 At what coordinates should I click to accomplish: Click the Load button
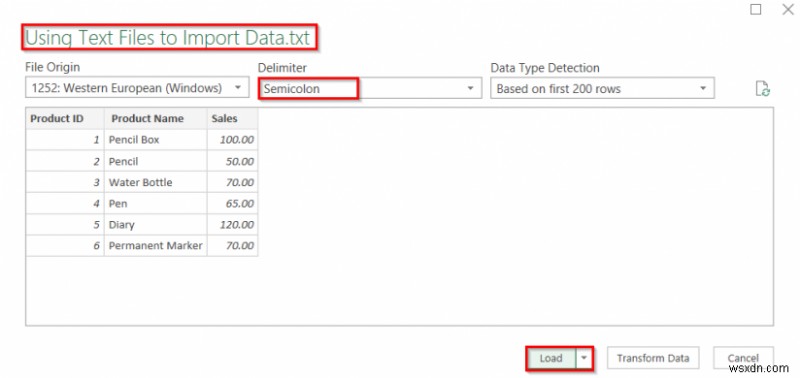click(x=551, y=358)
